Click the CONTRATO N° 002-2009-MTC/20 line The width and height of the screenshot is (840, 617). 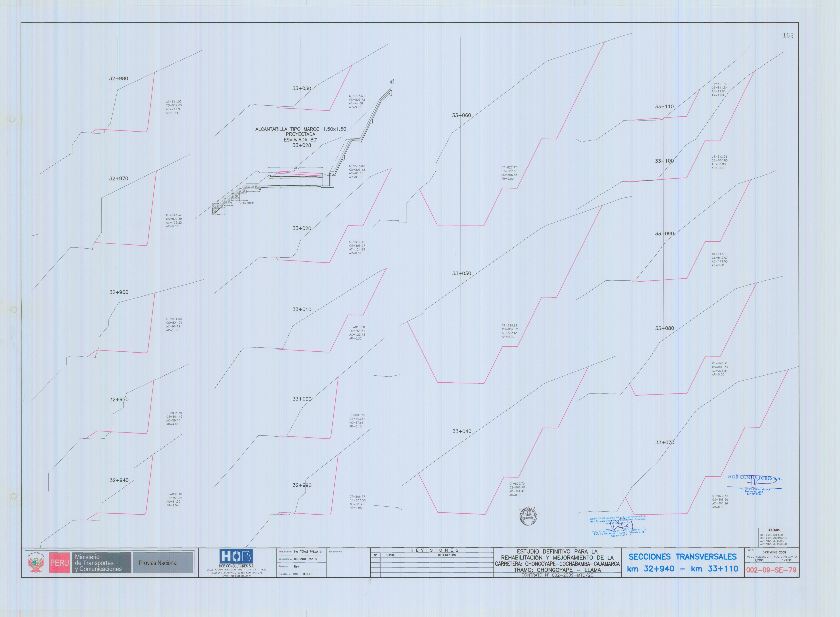click(557, 575)
